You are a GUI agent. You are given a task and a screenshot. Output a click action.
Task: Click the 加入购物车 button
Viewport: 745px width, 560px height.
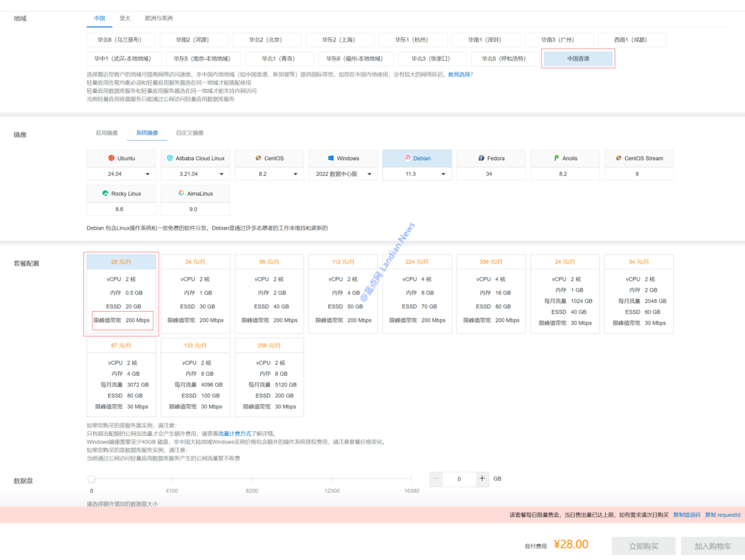pyautogui.click(x=713, y=546)
